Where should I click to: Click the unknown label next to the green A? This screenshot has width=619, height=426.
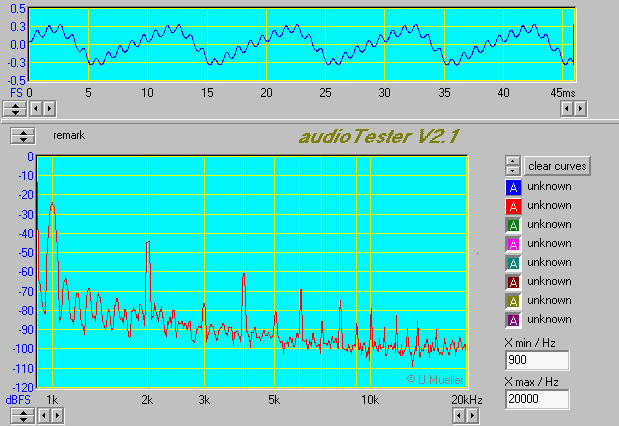550,224
